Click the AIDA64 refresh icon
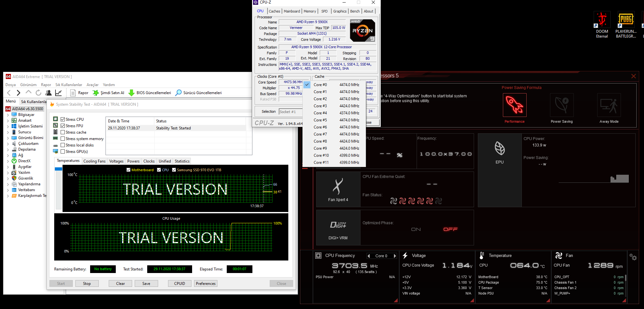 pos(38,93)
